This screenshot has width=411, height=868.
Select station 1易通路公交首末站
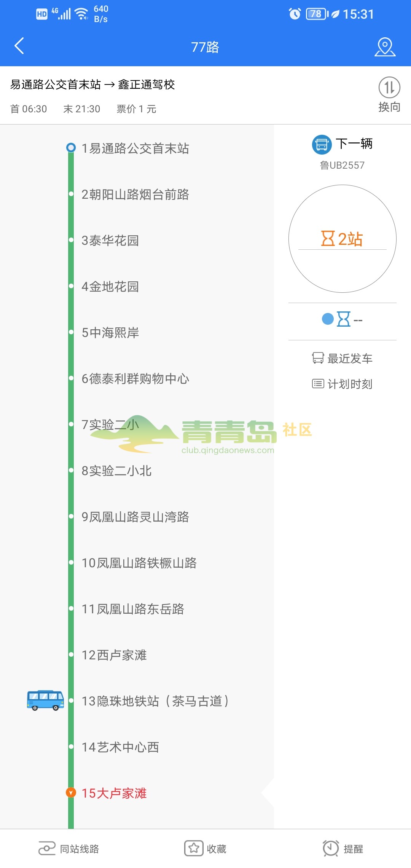click(x=135, y=148)
